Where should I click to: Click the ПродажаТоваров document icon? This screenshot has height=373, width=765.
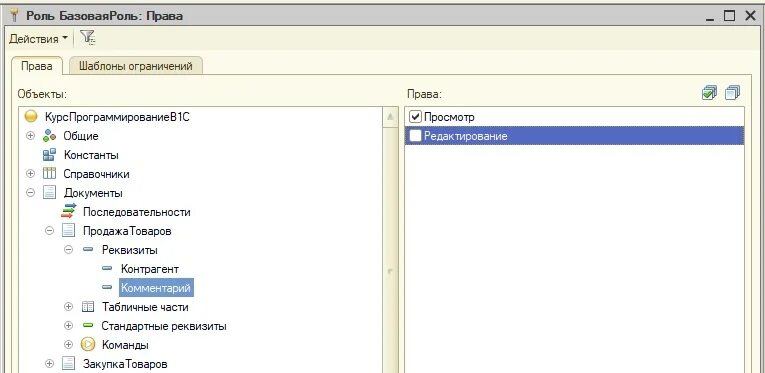click(x=69, y=231)
